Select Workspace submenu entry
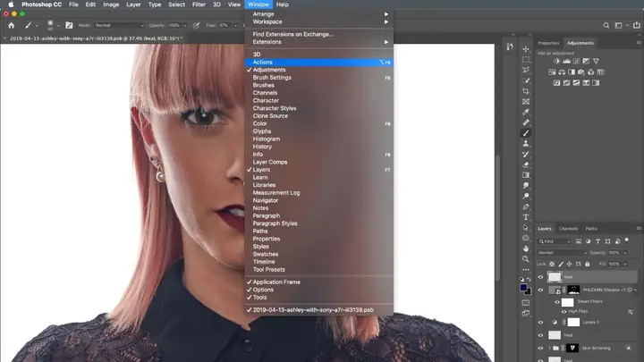The image size is (644, 362). [x=319, y=21]
